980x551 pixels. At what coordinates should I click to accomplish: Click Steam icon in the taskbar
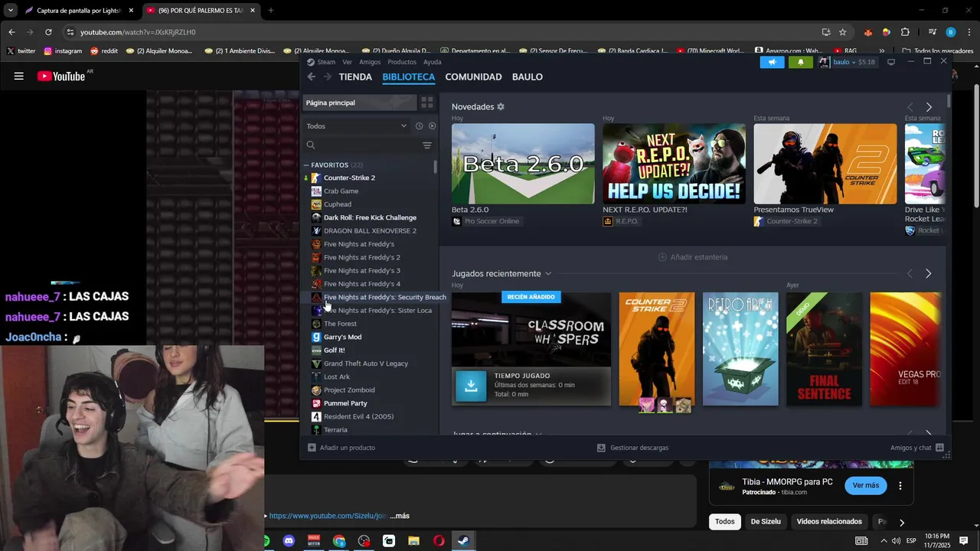tap(463, 541)
